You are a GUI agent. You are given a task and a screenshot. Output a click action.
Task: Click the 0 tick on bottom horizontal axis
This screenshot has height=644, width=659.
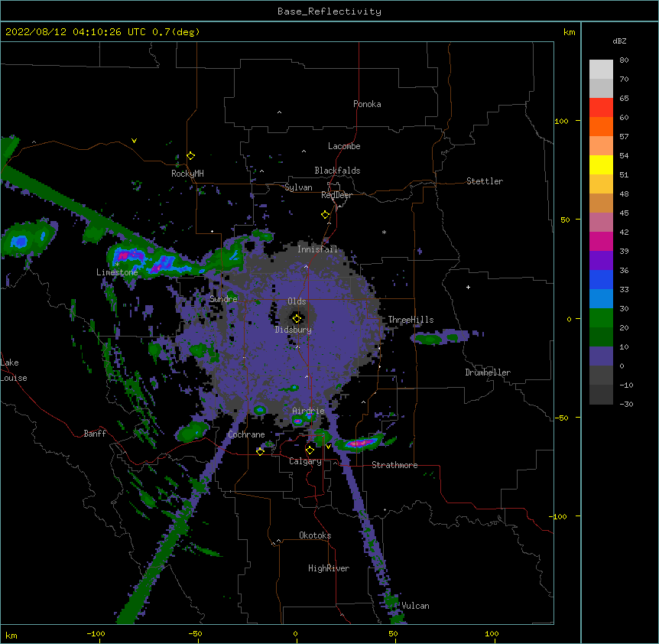[295, 633]
